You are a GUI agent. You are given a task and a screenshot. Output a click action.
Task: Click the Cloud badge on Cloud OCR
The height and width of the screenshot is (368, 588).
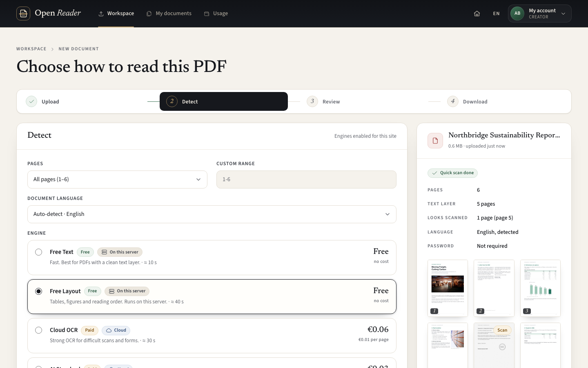[116, 330]
